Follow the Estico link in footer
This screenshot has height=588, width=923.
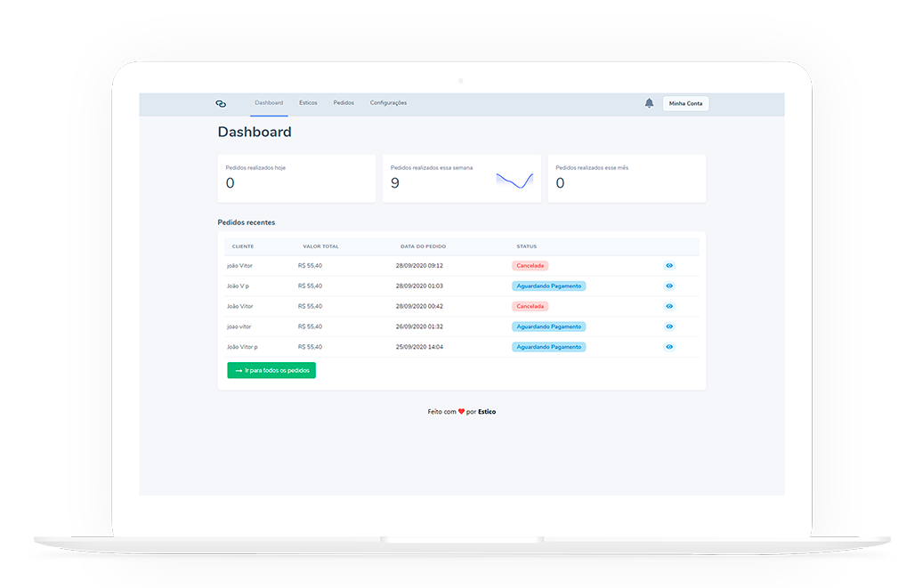(487, 412)
